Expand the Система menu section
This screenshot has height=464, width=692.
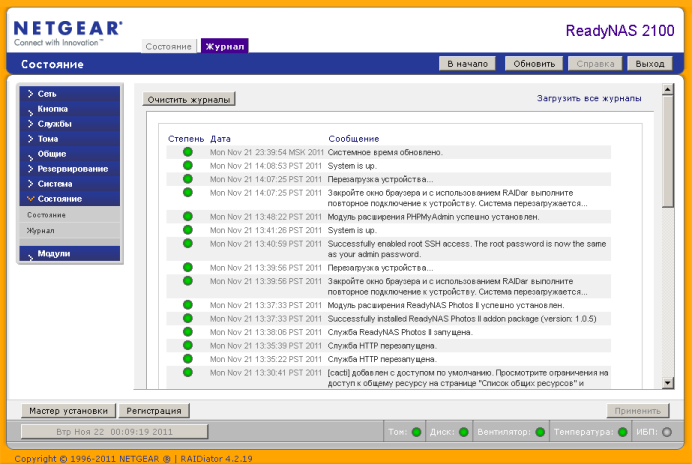(70, 184)
